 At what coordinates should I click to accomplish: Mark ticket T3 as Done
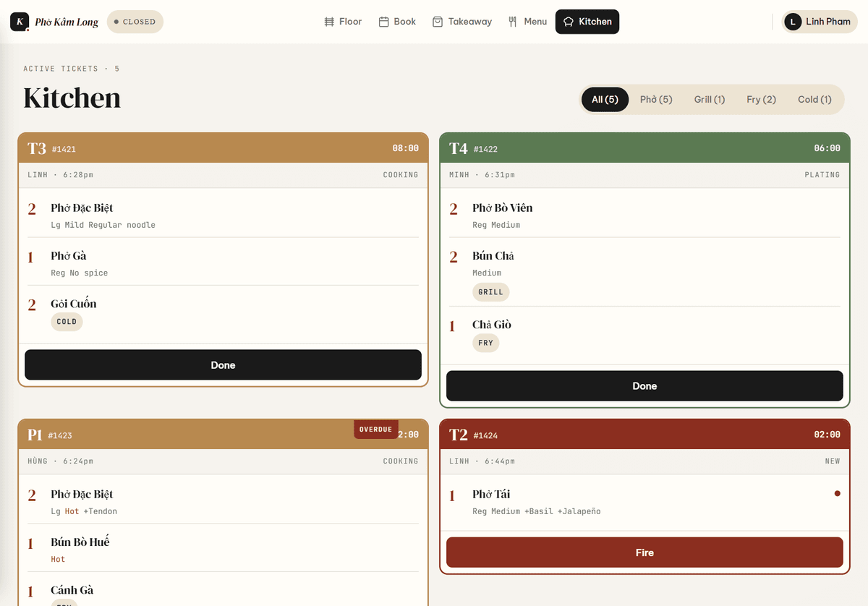pyautogui.click(x=223, y=365)
